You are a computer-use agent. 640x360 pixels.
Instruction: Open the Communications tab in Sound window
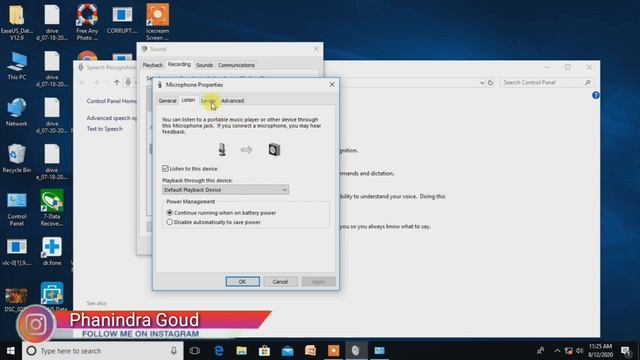click(236, 65)
